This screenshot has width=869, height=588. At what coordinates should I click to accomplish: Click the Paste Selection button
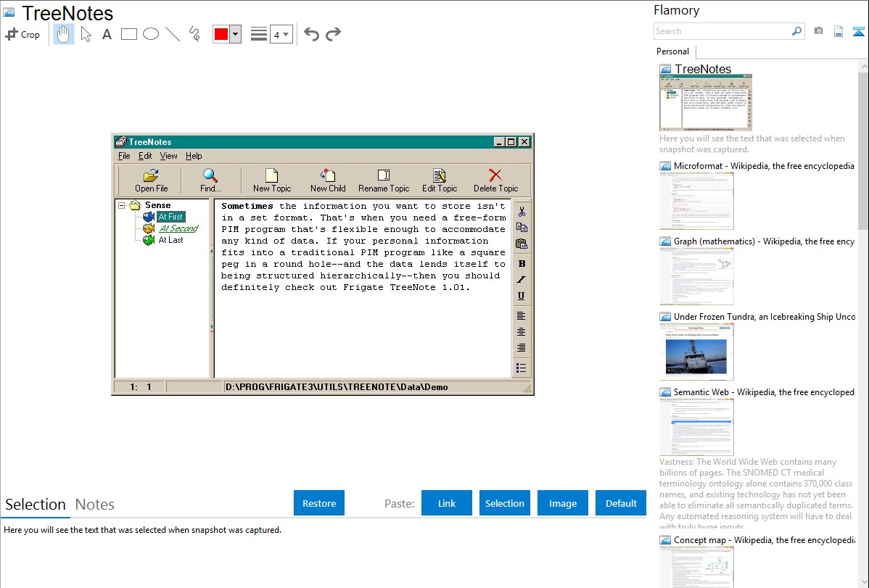(x=504, y=503)
